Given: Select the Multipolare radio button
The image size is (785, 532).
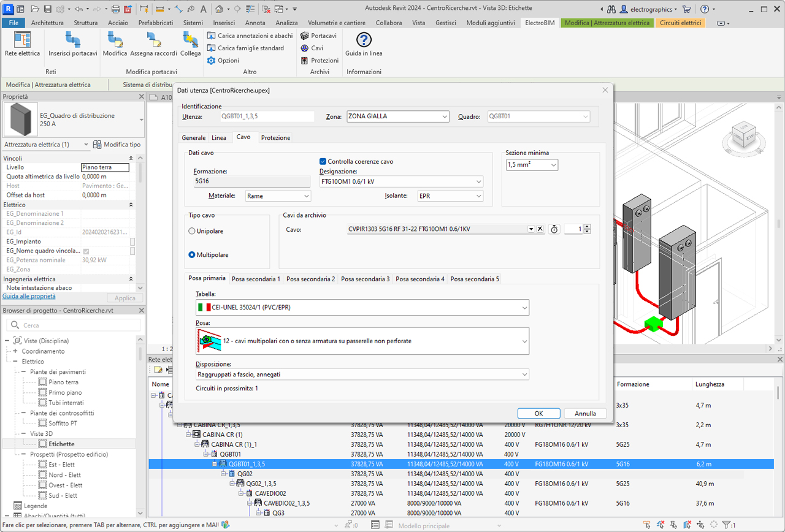Looking at the screenshot, I should [192, 254].
